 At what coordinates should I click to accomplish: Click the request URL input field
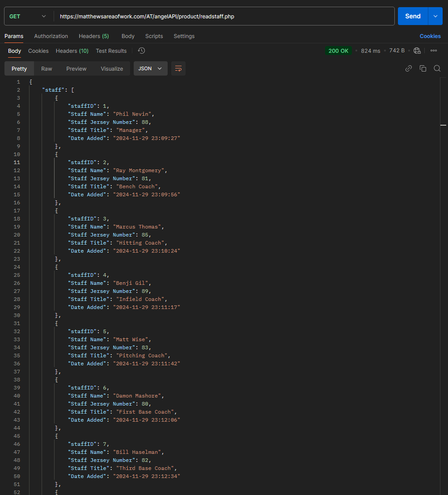coord(224,16)
